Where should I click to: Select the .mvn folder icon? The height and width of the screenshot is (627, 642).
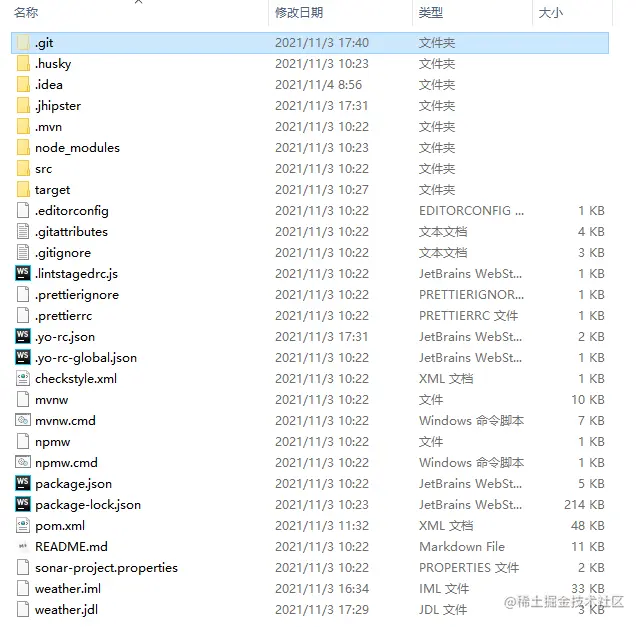(x=23, y=127)
